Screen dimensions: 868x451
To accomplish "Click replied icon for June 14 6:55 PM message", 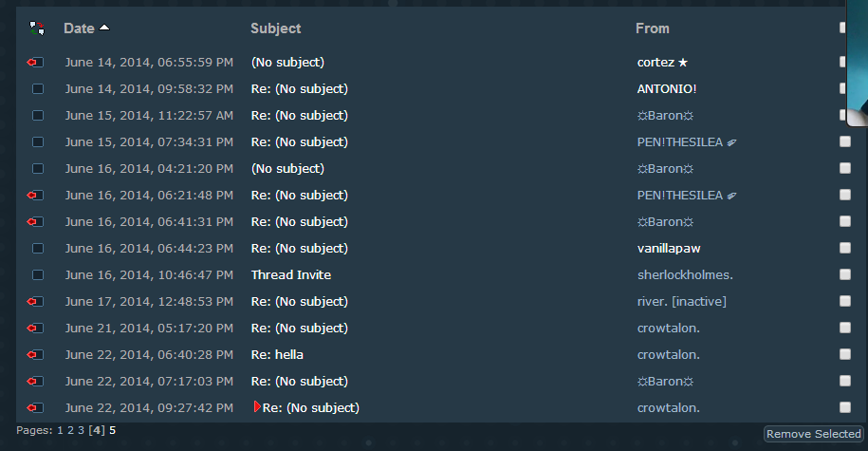I will tap(36, 63).
